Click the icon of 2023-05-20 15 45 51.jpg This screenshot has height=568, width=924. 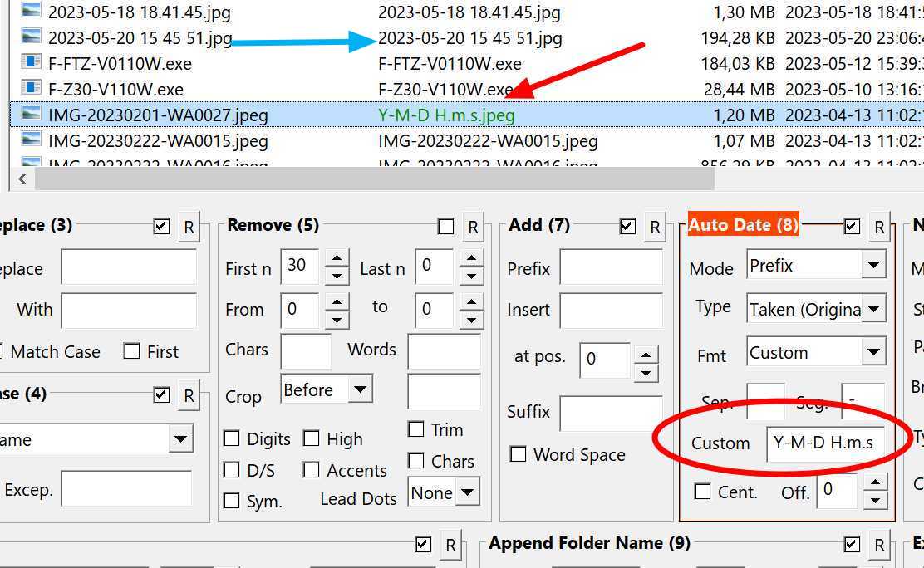[31, 37]
